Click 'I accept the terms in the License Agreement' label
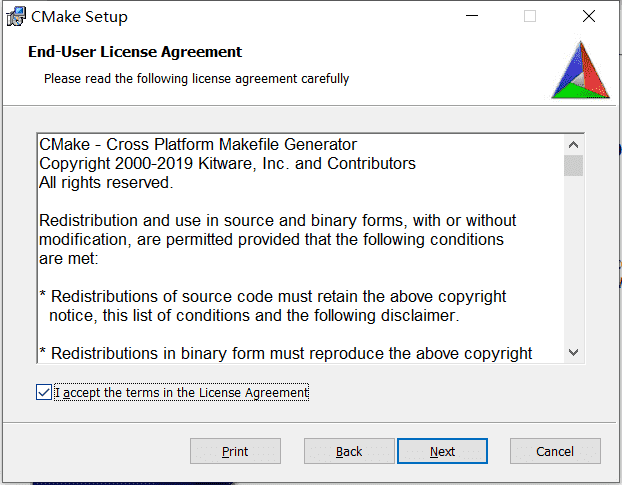This screenshot has width=622, height=485. [x=181, y=392]
